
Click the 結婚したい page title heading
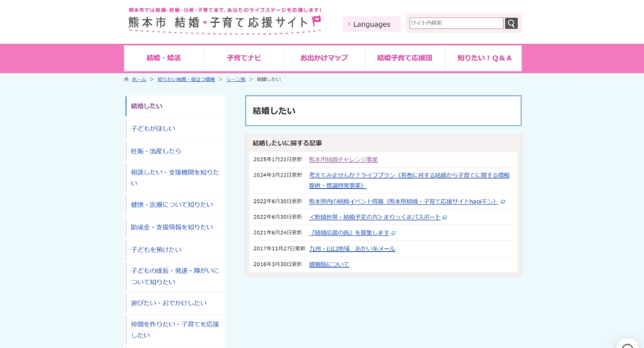(274, 111)
